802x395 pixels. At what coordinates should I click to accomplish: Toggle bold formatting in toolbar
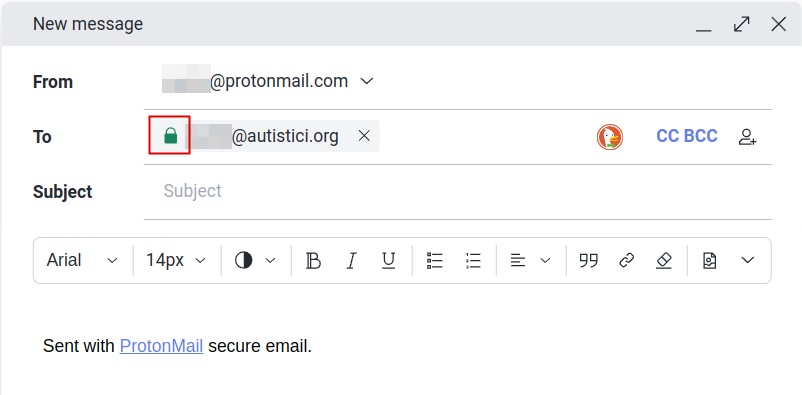(313, 260)
